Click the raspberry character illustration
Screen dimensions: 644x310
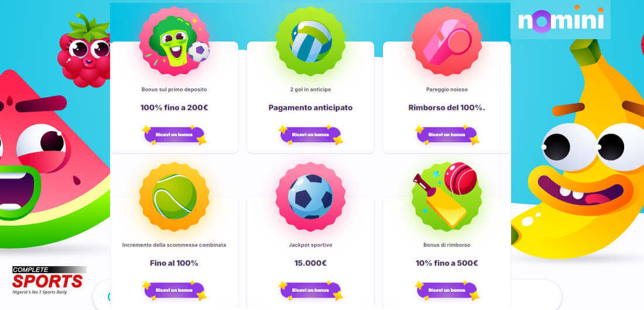pos(84,51)
